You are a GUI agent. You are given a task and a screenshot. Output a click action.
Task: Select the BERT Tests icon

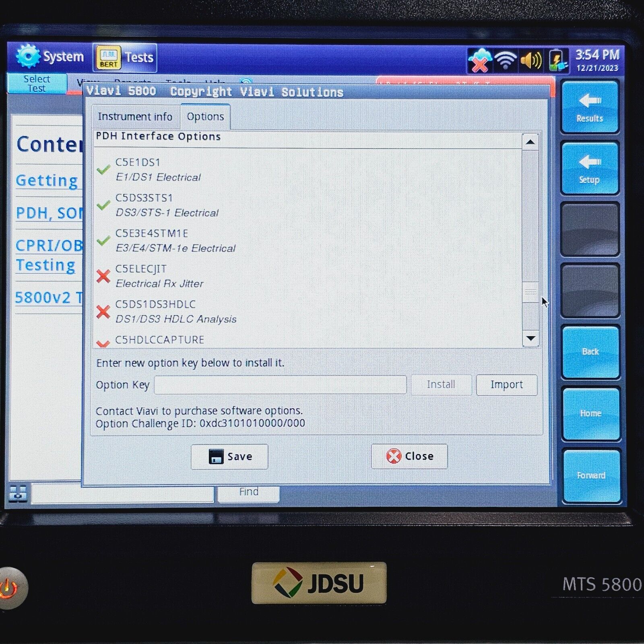coord(108,57)
